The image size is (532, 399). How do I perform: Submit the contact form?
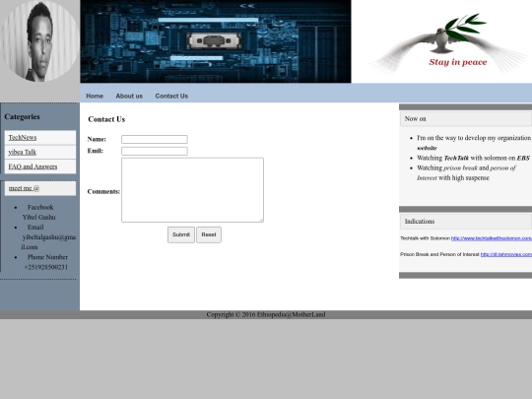[x=181, y=234]
